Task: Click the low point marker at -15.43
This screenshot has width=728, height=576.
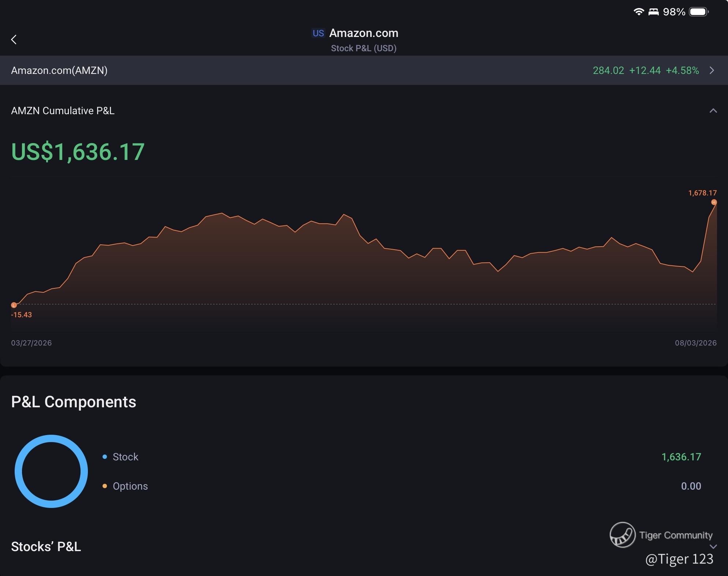Action: click(14, 305)
